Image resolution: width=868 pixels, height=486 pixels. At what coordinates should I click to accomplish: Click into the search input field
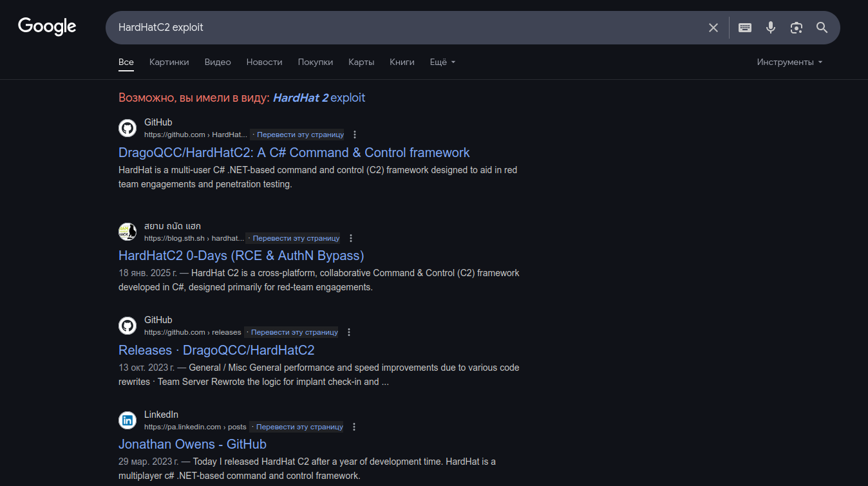pos(406,28)
